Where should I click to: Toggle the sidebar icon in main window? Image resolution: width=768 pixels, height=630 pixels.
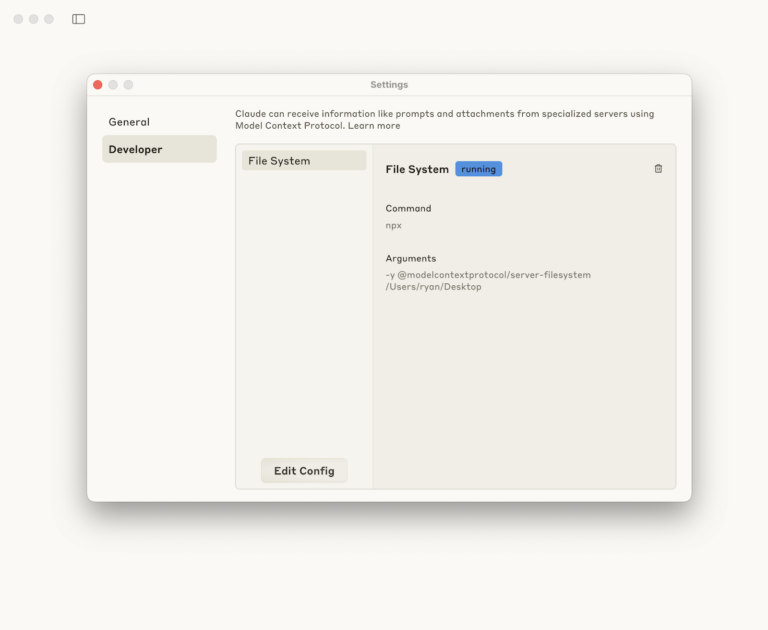point(79,19)
